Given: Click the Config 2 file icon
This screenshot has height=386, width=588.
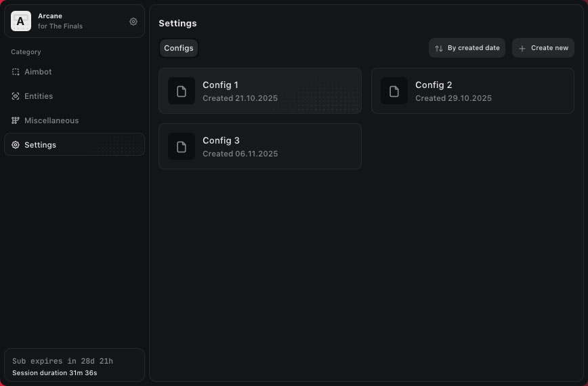Looking at the screenshot, I should pos(394,91).
